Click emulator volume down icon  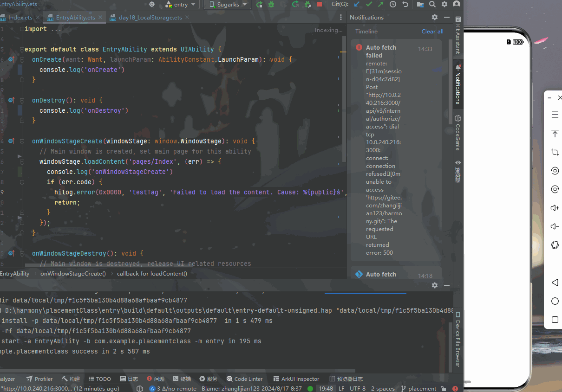point(555,226)
